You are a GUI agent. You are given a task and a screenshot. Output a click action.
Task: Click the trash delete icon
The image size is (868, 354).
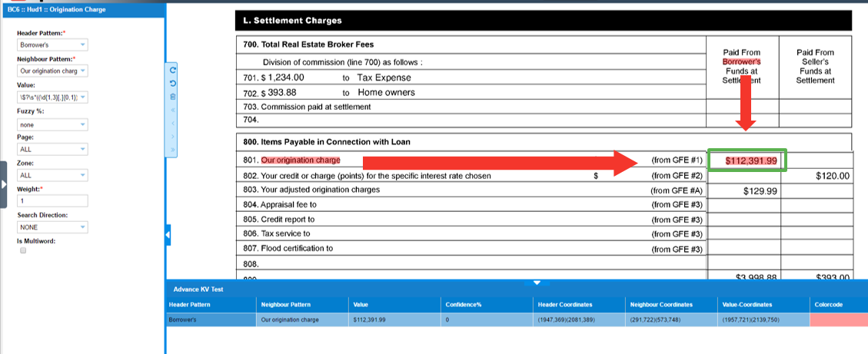[173, 96]
